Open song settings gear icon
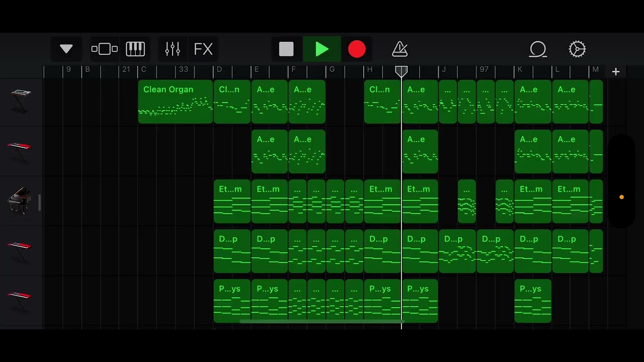 577,49
